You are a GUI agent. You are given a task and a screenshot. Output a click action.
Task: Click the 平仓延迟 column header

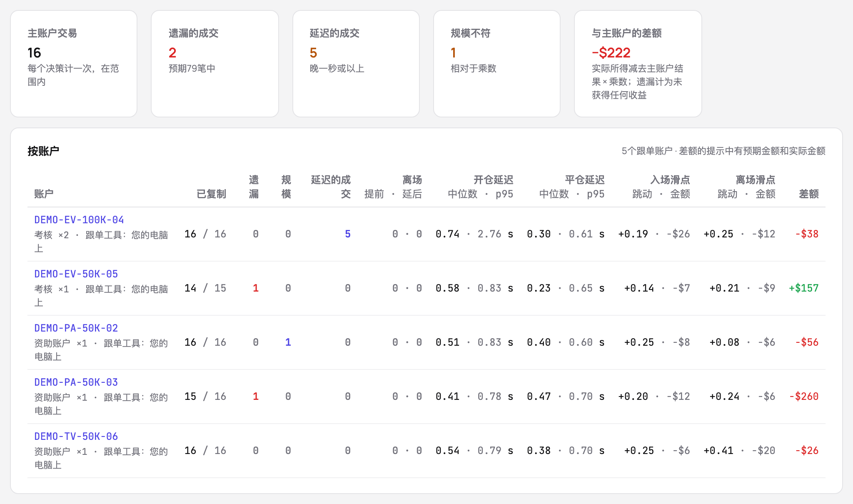coord(585,180)
